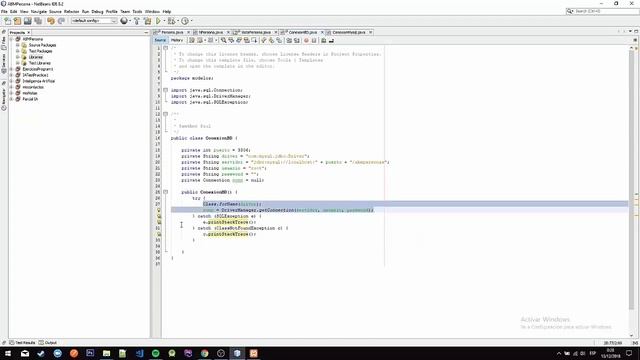Open the Navigate menu
Image resolution: width=640 pixels, height=360 pixels.
click(x=39, y=11)
